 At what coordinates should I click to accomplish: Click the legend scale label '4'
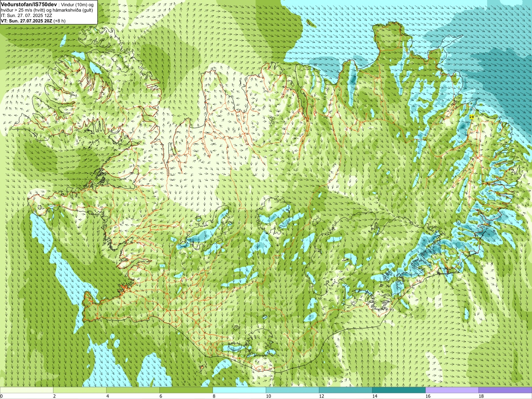(108, 396)
